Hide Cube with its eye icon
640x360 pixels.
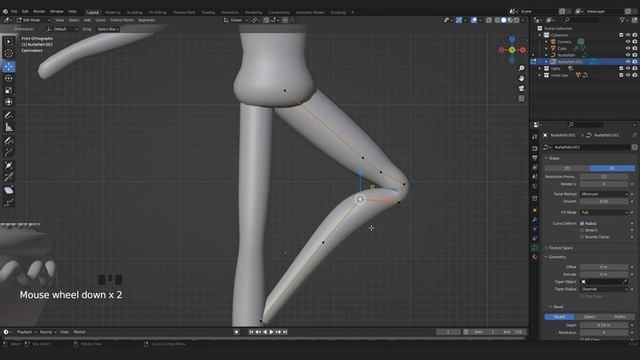pos(628,48)
